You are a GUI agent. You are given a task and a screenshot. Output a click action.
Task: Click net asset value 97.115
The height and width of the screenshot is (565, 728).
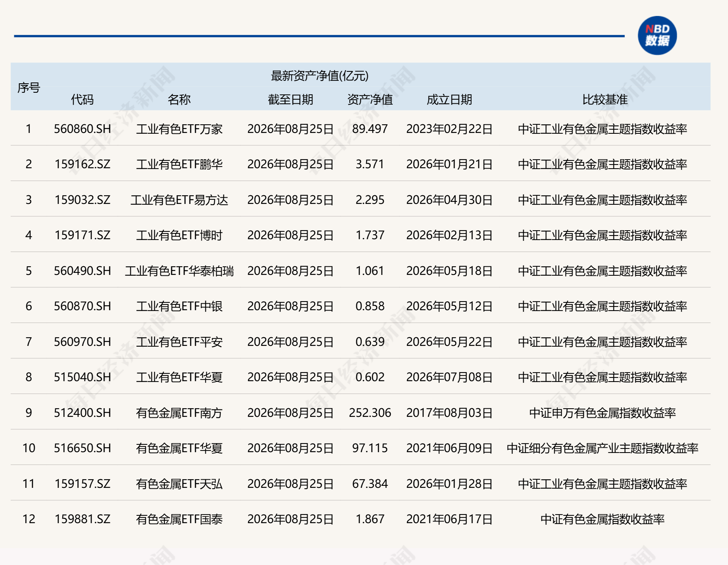[x=370, y=448]
